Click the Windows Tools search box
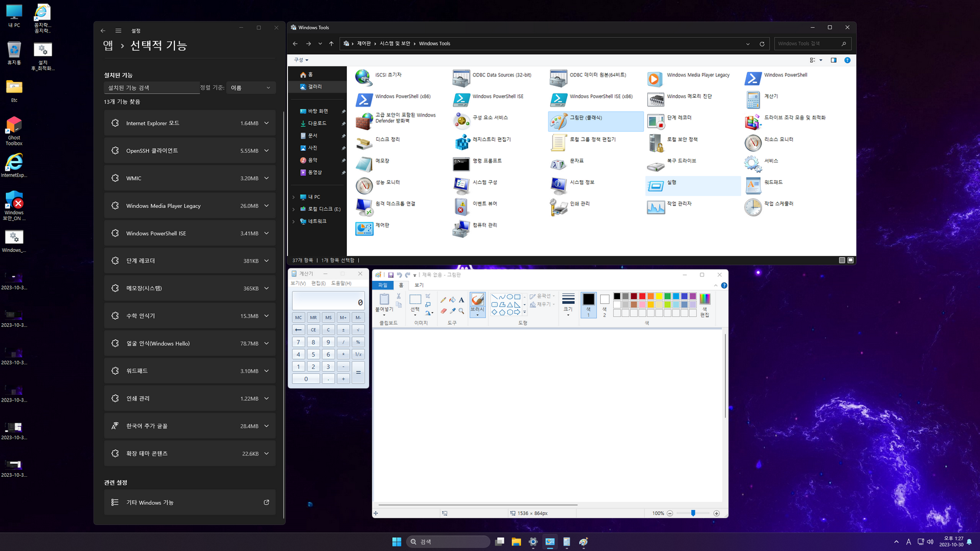This screenshot has height=551, width=980. point(812,44)
